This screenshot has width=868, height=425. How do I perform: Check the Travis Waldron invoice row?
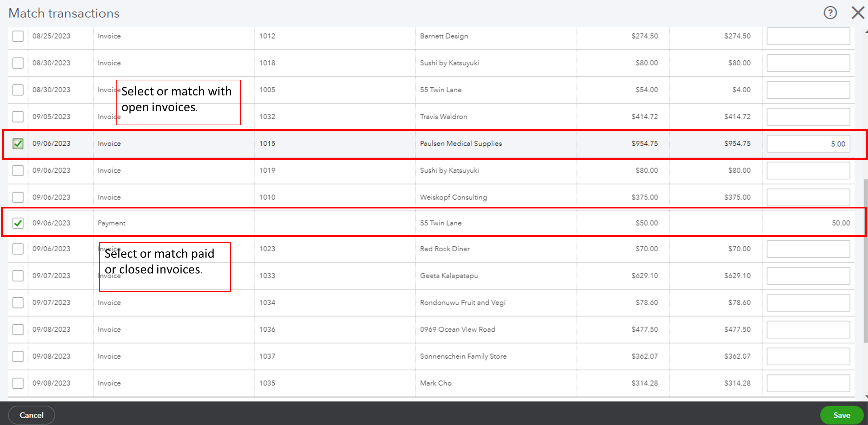coord(18,117)
